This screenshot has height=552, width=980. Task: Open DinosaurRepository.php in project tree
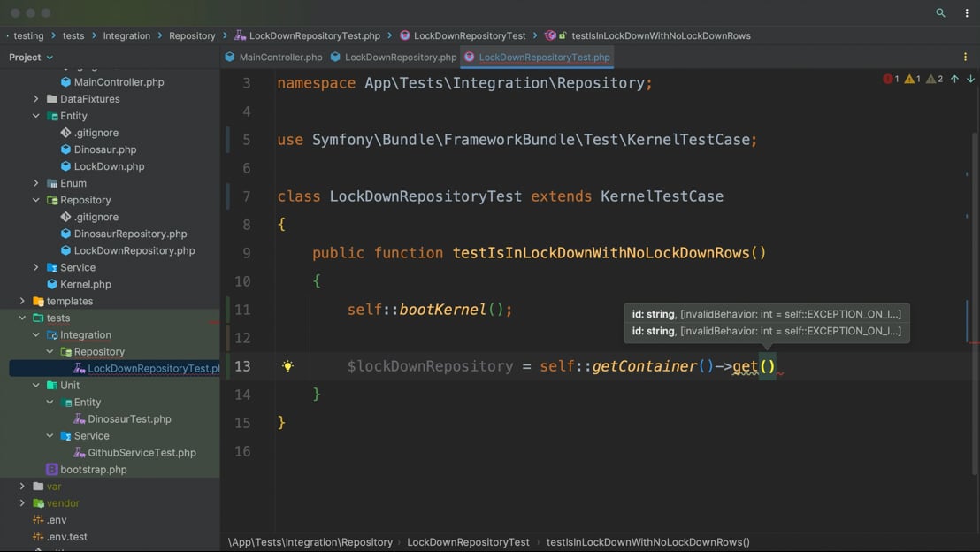pos(130,234)
